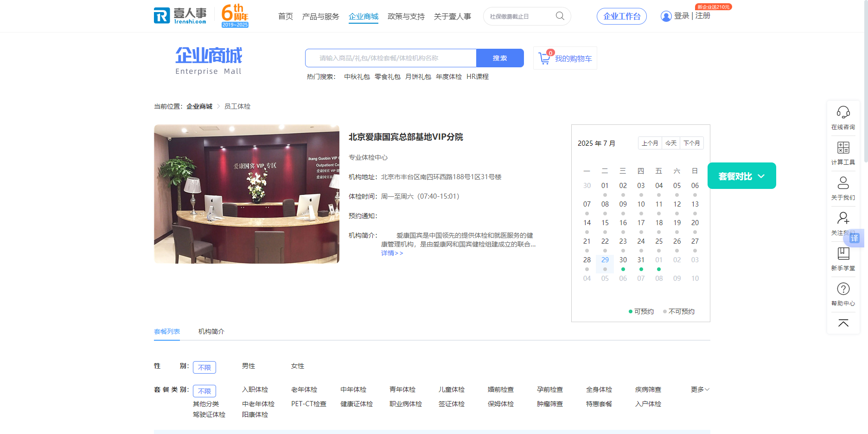The height and width of the screenshot is (434, 868).
Task: Select July 31 in calendar
Action: coord(641,263)
